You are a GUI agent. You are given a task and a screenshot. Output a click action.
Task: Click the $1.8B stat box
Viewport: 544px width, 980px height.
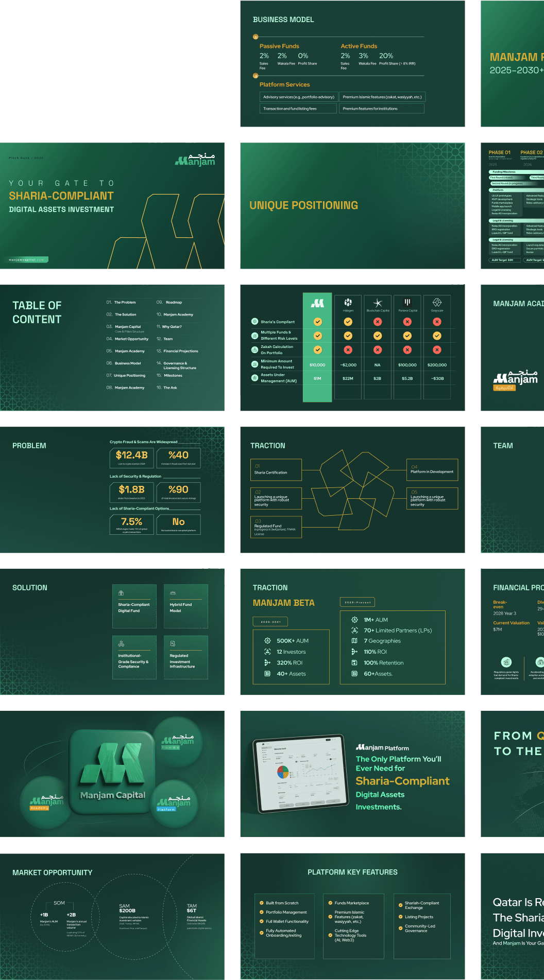coord(132,492)
